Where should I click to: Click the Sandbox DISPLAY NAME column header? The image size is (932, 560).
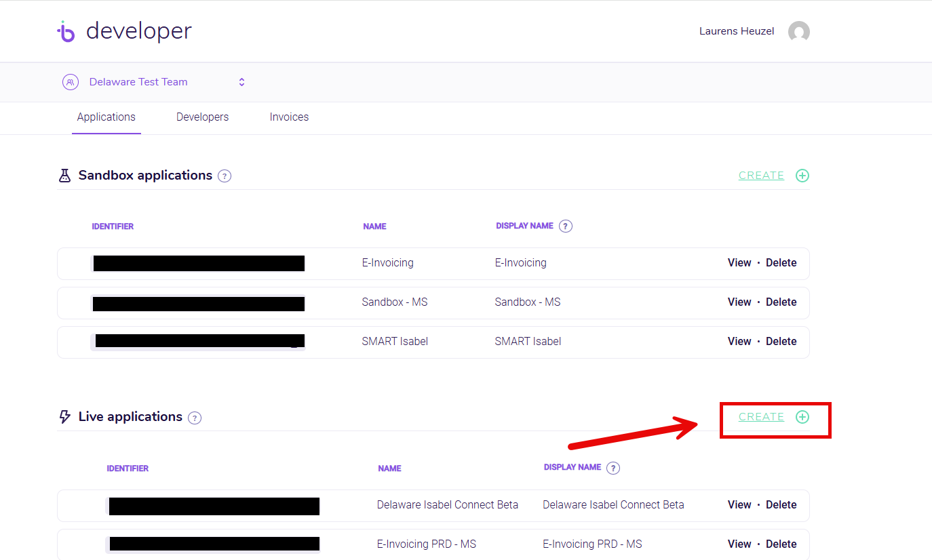pos(524,226)
